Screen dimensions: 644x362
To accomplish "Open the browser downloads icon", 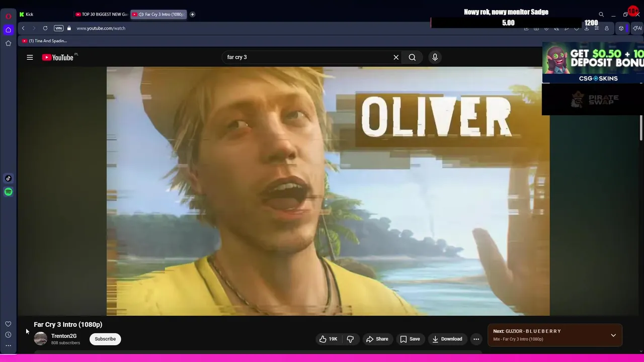I will [587, 28].
